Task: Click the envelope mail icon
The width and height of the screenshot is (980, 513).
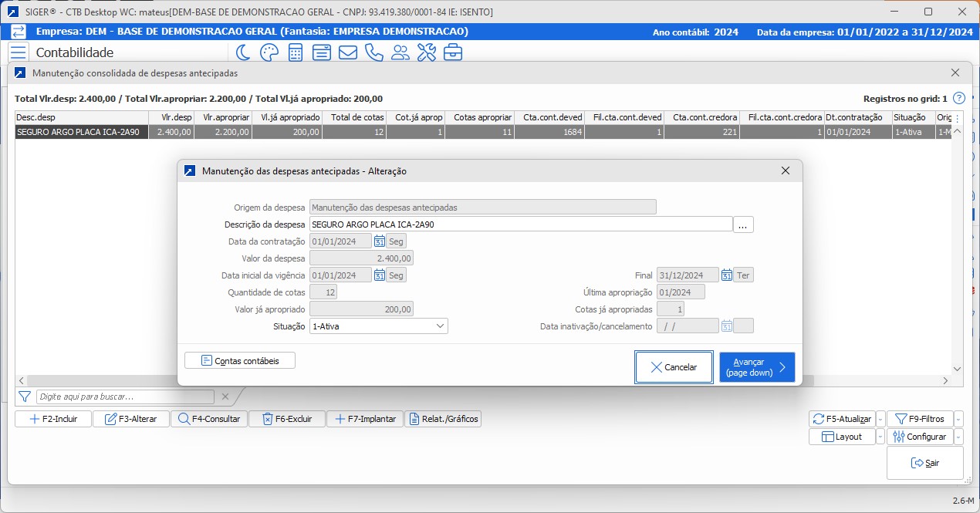Action: pos(347,52)
